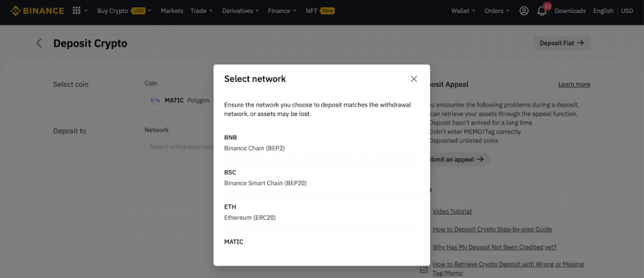Expand the Trade menu
Viewport: 644px width, 278px height.
pos(202,11)
